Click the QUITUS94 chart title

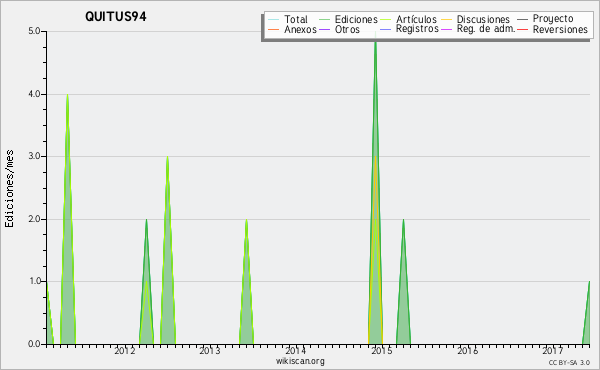pos(116,17)
